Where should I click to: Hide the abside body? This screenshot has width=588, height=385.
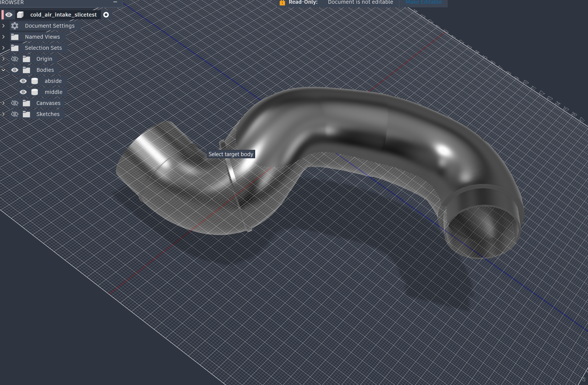click(x=23, y=81)
